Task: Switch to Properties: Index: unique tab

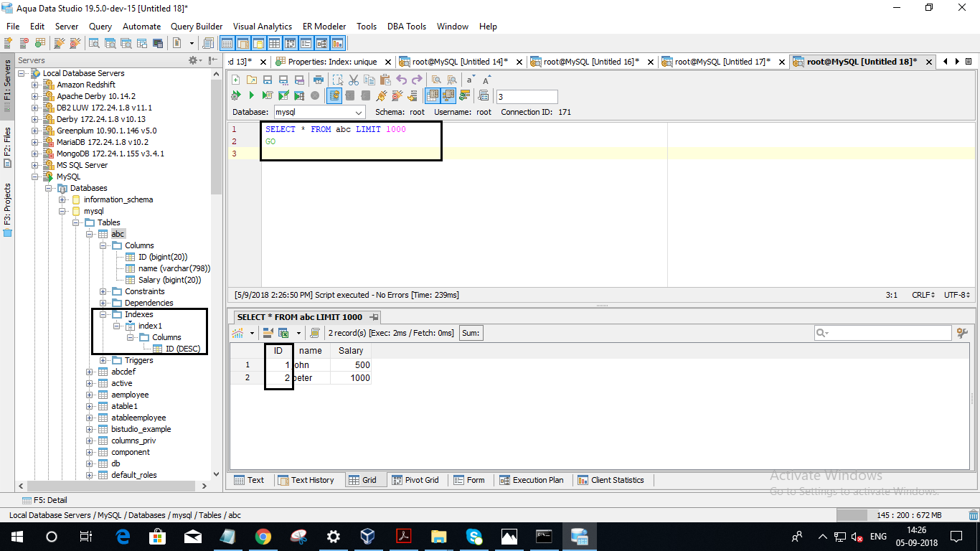Action: (x=332, y=62)
